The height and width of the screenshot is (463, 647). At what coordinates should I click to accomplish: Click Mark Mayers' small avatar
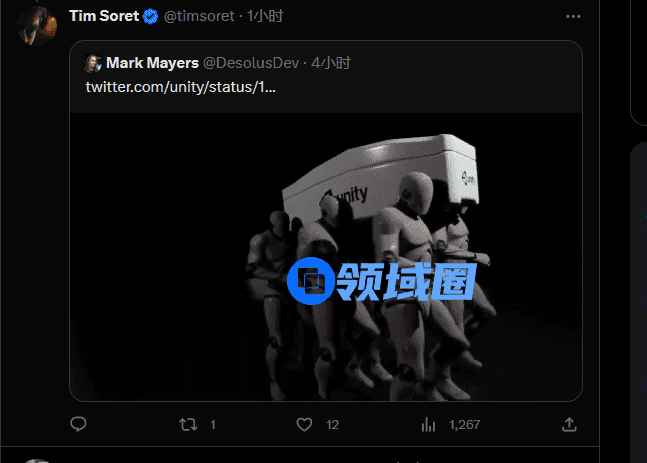coord(93,63)
